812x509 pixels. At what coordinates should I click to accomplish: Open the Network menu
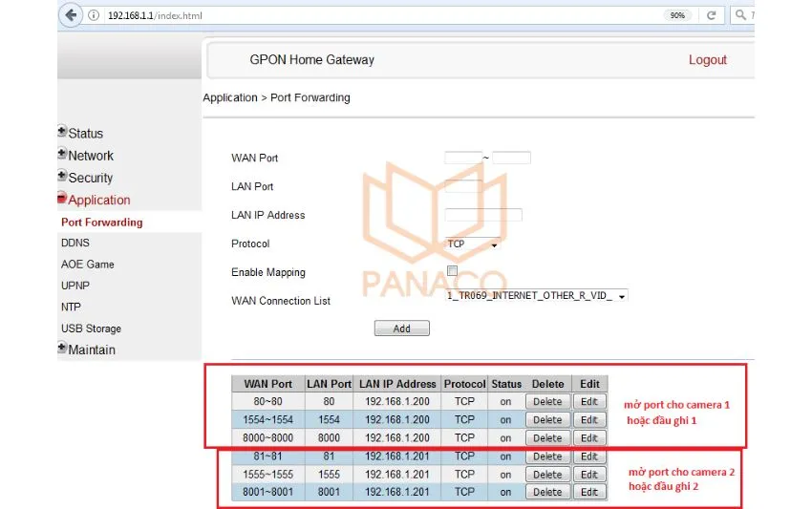click(91, 156)
